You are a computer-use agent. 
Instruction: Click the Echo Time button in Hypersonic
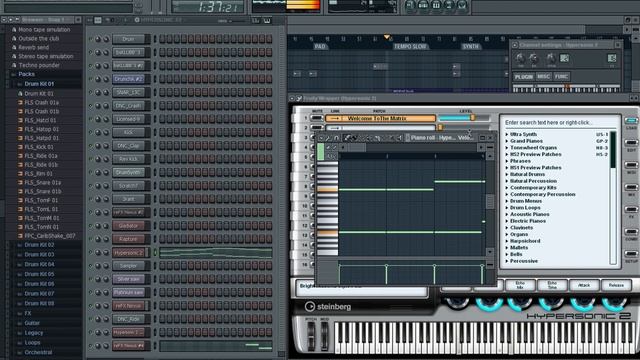[552, 285]
